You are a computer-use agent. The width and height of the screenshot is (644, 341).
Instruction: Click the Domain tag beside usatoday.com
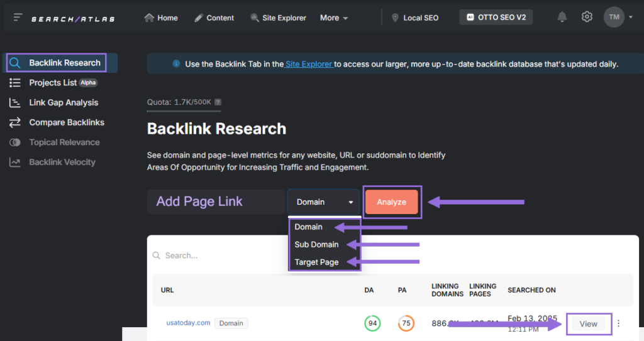(x=231, y=323)
